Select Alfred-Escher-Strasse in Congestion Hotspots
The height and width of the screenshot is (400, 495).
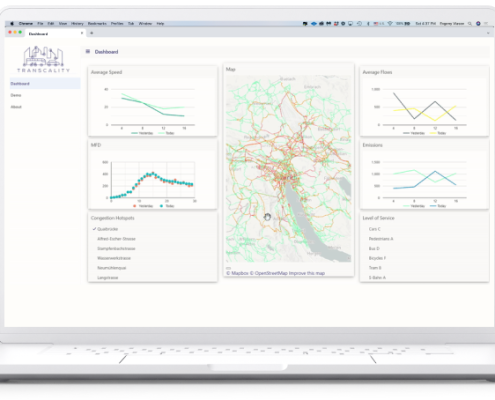click(x=116, y=239)
